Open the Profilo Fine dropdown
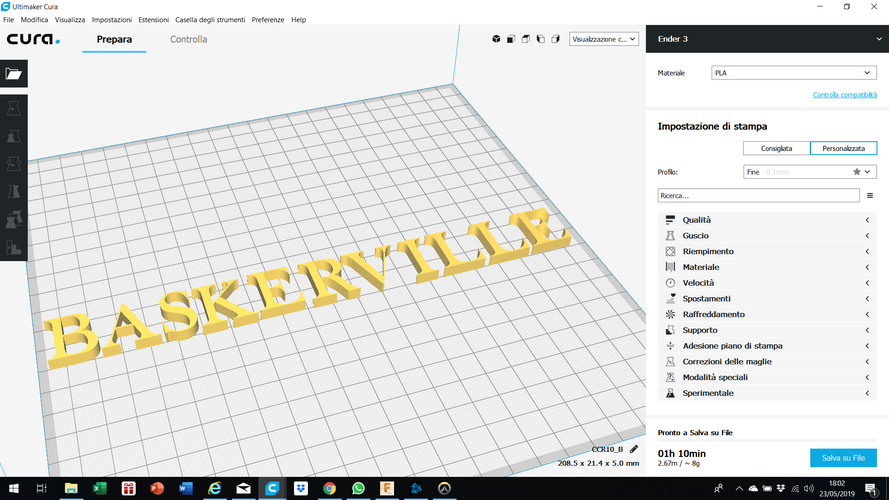 [x=810, y=172]
